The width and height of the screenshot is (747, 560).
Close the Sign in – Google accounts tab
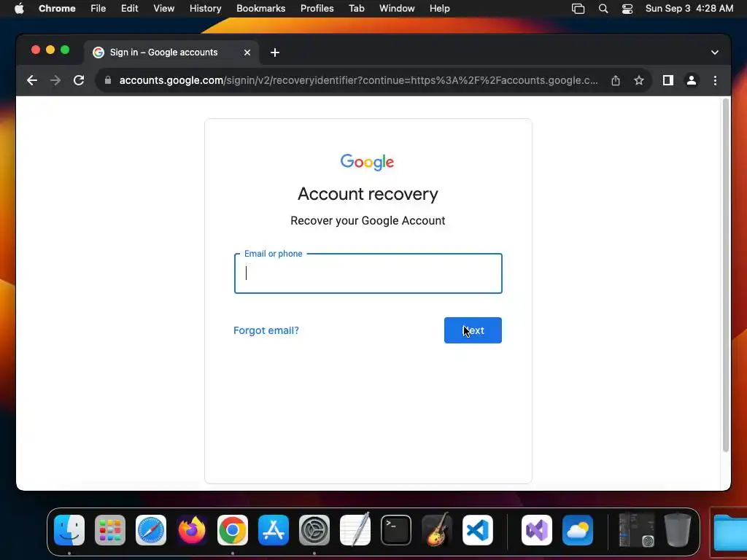[247, 52]
